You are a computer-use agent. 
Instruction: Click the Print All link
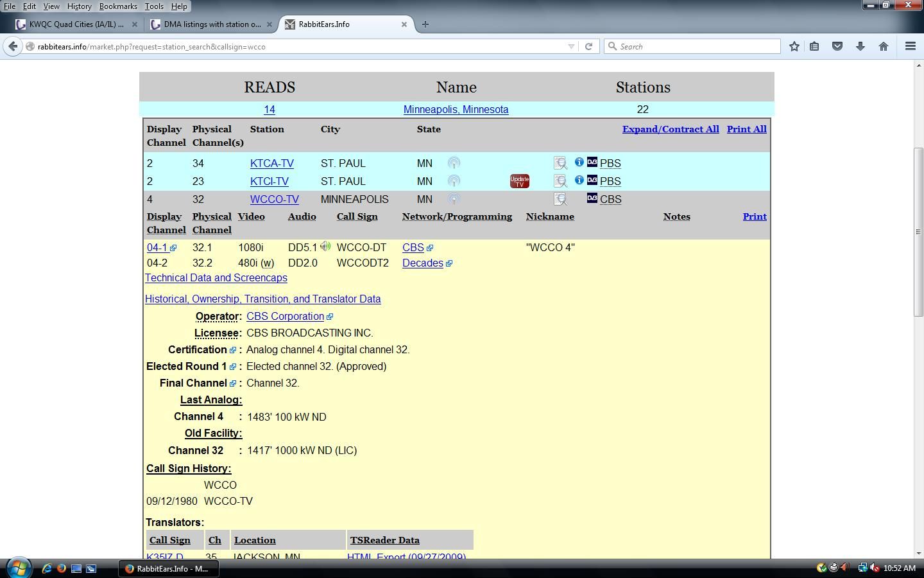click(746, 129)
